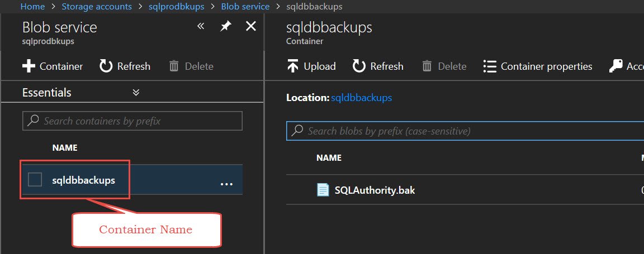This screenshot has width=644, height=254.
Task: Collapse Blob service blade with double chevron
Action: click(x=201, y=27)
